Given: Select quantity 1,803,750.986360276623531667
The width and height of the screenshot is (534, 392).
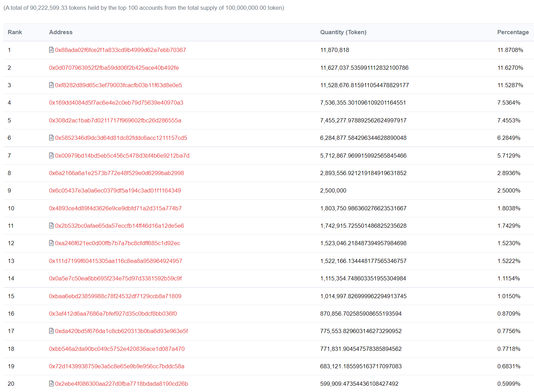Looking at the screenshot, I should (x=363, y=208).
